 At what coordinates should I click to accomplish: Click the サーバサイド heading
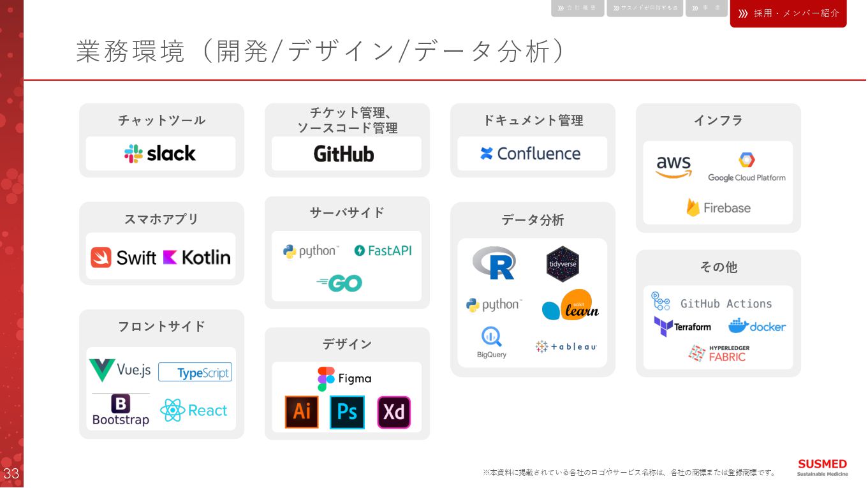[x=347, y=212]
